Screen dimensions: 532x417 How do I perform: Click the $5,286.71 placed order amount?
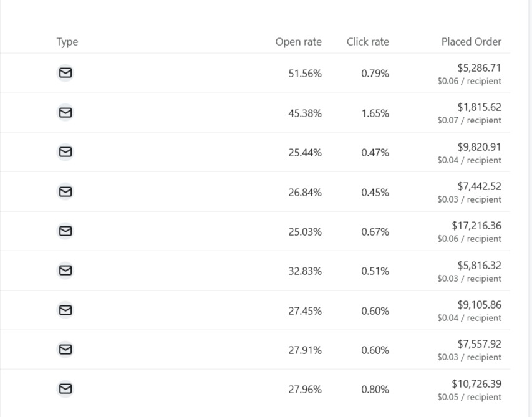[479, 68]
